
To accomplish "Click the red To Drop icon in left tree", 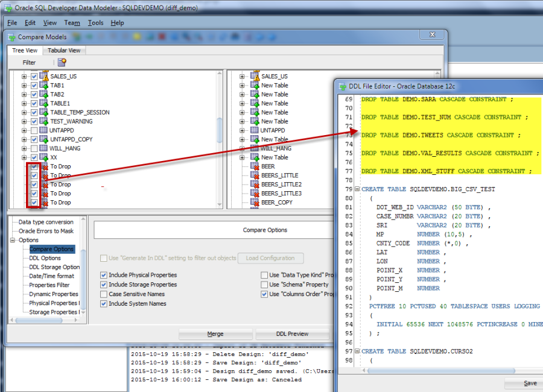I will point(45,166).
